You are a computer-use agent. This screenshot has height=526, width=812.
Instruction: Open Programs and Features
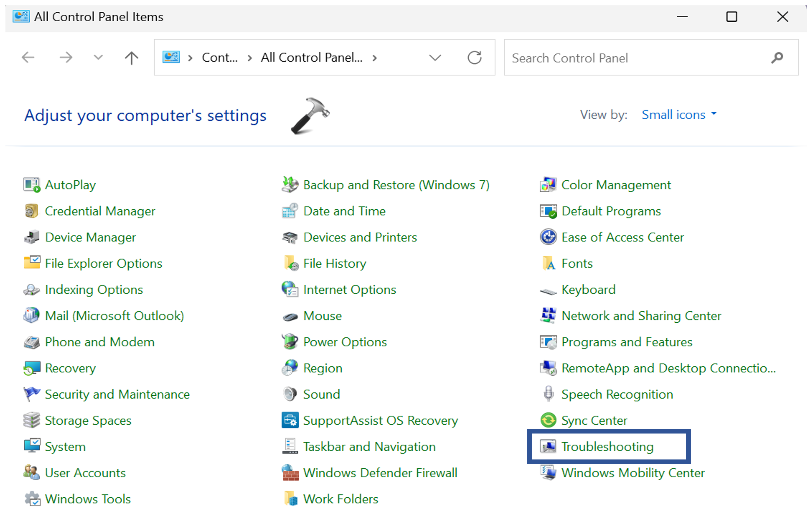click(x=627, y=342)
